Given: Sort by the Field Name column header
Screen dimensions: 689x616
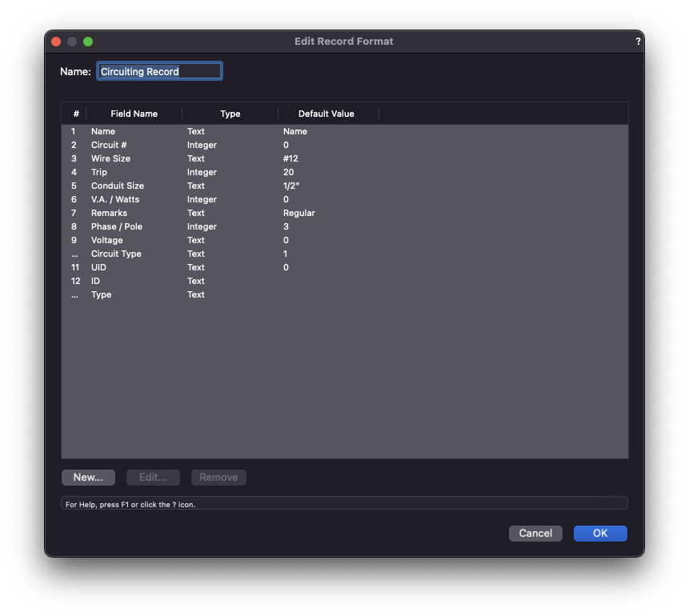Looking at the screenshot, I should coord(134,114).
